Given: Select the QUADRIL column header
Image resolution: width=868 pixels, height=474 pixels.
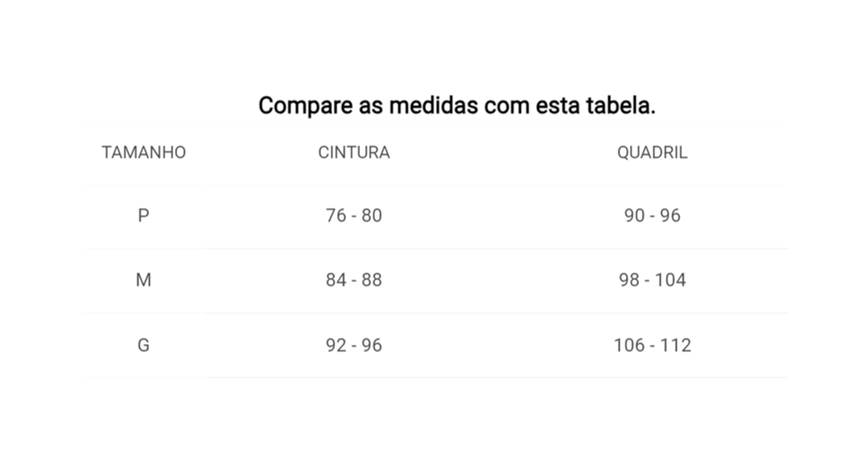Looking at the screenshot, I should click(652, 153).
